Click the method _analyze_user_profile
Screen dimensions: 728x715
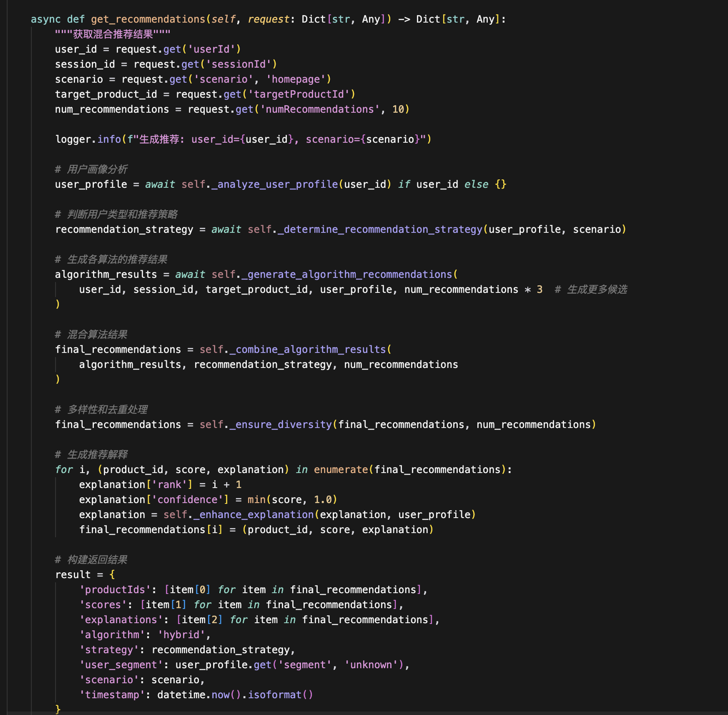[275, 184]
